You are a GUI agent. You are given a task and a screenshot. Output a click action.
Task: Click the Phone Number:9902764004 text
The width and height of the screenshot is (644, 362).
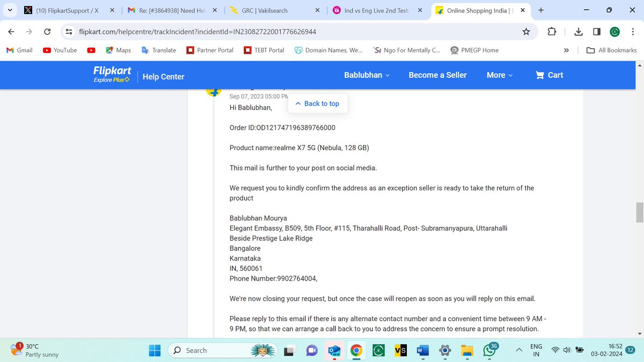click(x=274, y=278)
